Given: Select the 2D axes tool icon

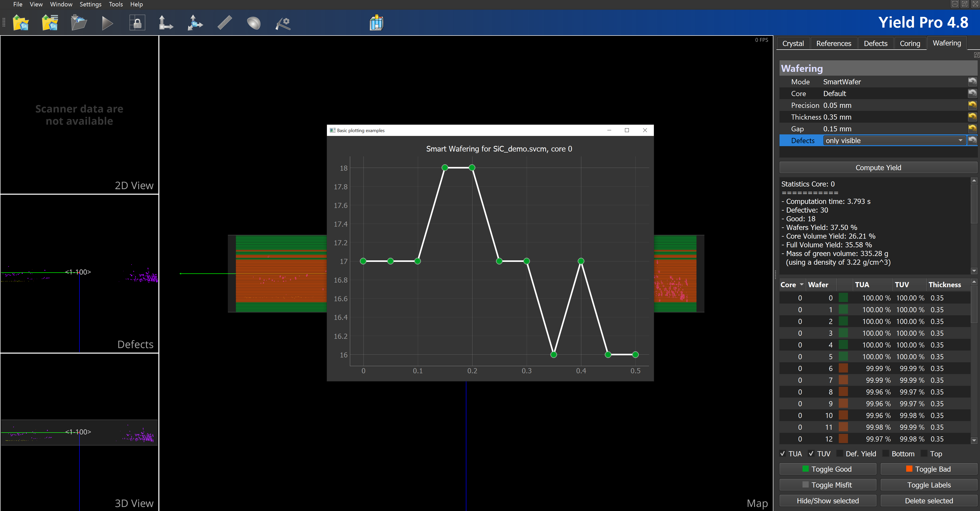Looking at the screenshot, I should click(166, 23).
